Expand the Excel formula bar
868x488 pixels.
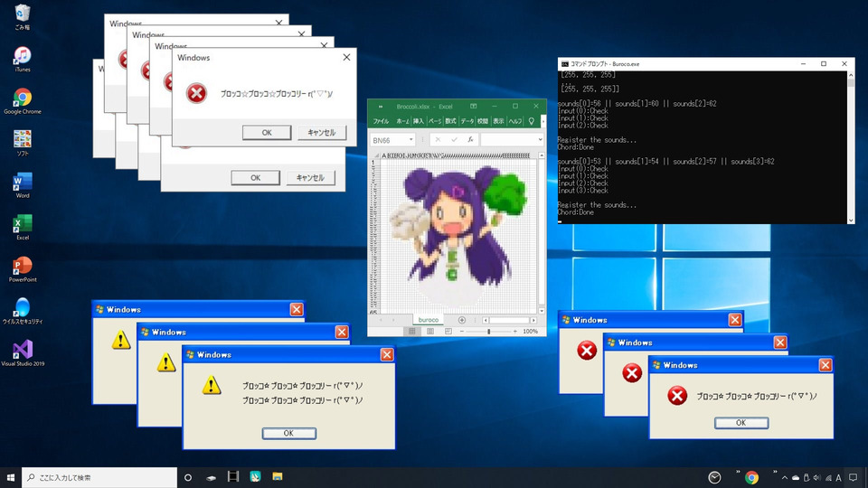(540, 140)
